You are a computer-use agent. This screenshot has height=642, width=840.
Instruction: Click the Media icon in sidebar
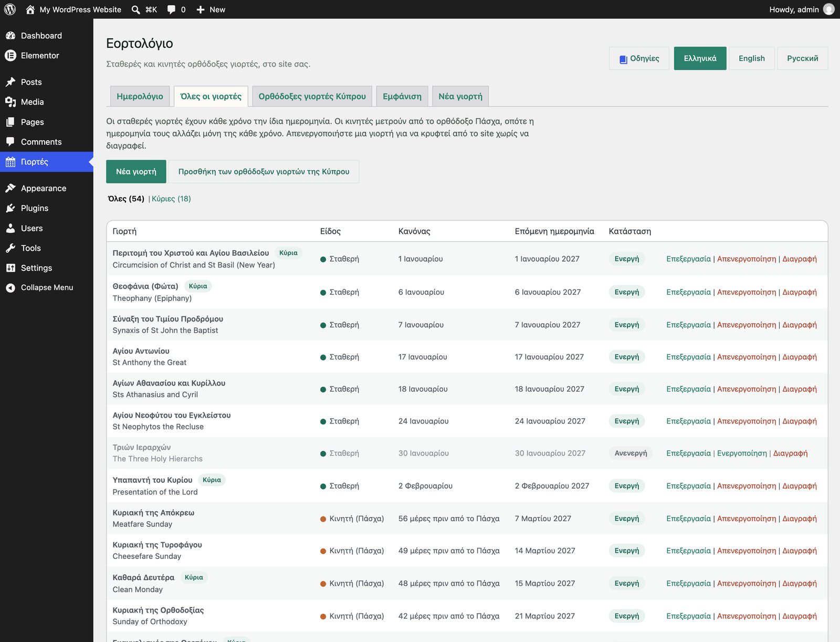point(10,102)
